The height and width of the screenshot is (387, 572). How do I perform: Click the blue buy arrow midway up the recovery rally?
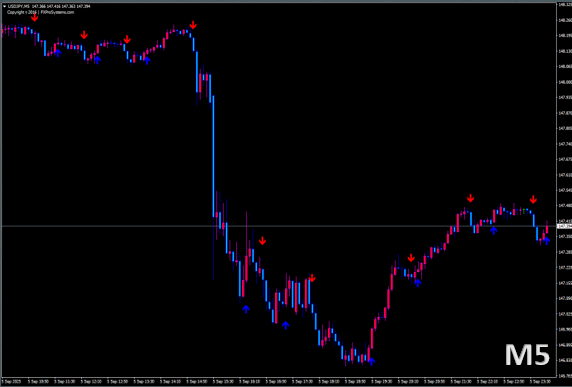point(418,282)
